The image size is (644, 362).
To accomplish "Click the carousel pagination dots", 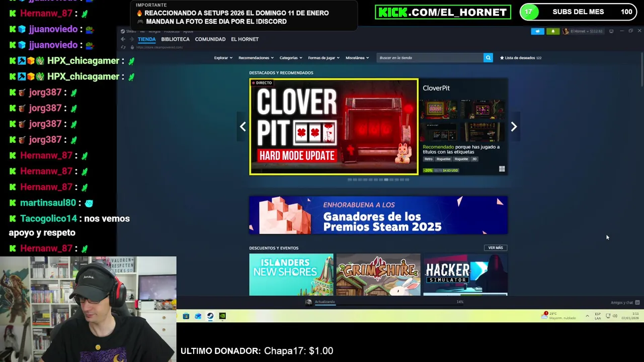I will (378, 179).
